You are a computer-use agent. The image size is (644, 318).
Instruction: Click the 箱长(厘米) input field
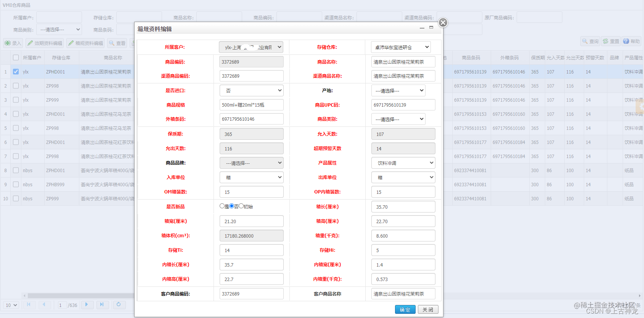pyautogui.click(x=403, y=207)
